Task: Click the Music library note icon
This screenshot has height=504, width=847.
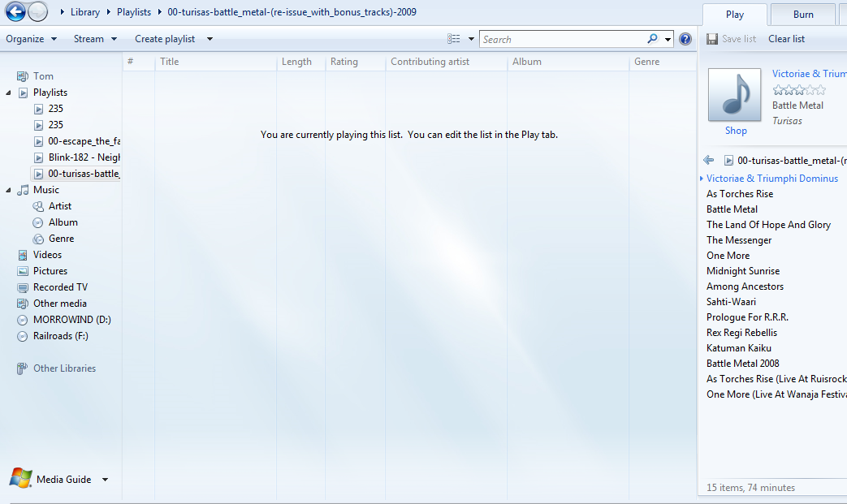Action: (23, 190)
